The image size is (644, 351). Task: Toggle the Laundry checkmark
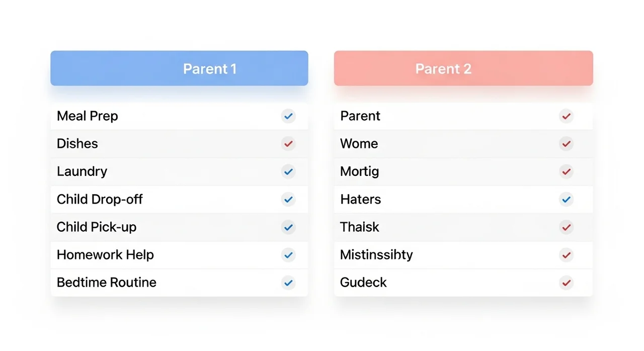(x=288, y=171)
